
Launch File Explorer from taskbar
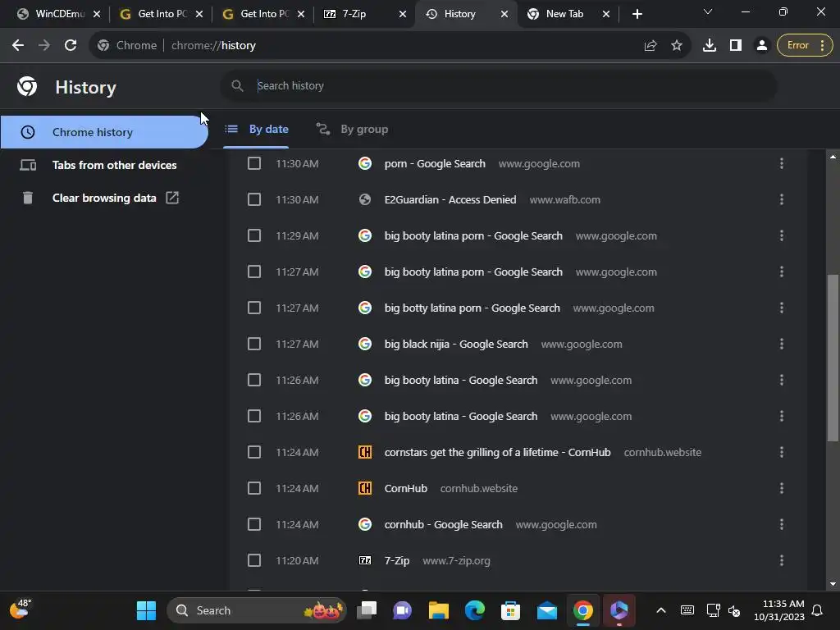click(x=438, y=610)
